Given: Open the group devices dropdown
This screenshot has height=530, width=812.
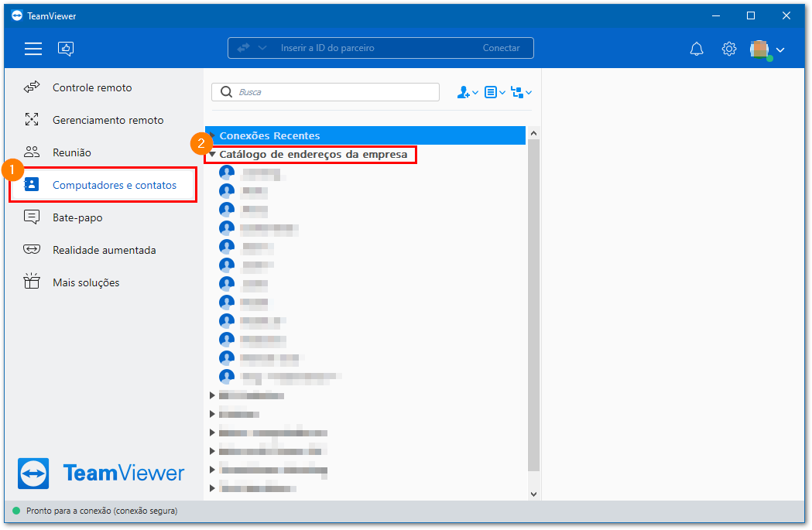Looking at the screenshot, I should [x=521, y=93].
